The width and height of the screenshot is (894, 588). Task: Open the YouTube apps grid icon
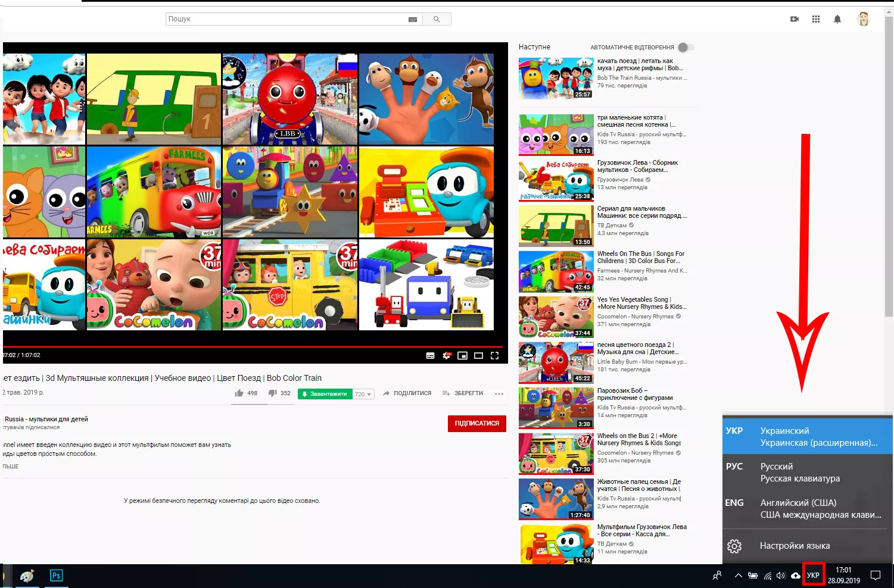click(x=816, y=19)
